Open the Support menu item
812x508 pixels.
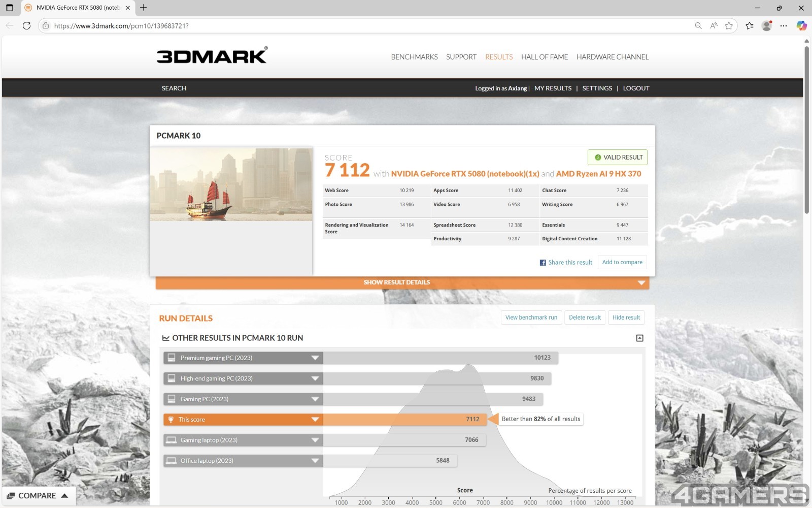click(x=461, y=57)
